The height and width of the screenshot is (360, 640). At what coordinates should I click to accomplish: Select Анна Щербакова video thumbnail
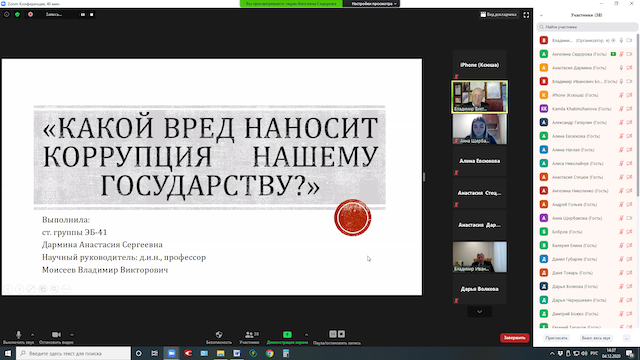click(479, 129)
